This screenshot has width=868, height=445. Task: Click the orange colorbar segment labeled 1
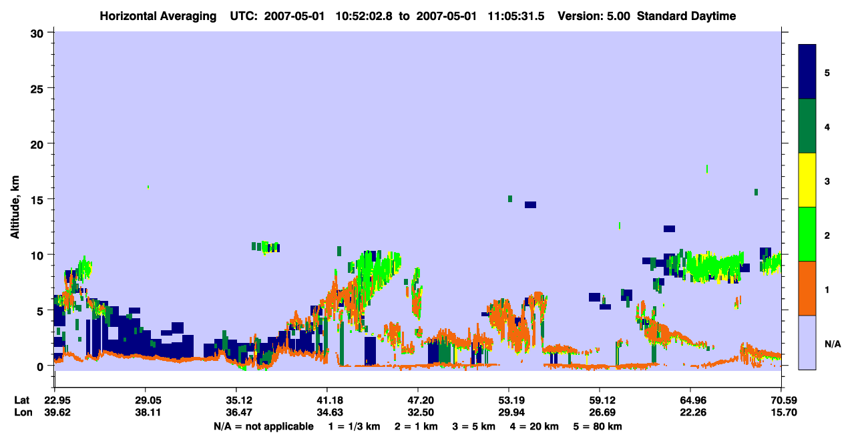[x=807, y=288]
